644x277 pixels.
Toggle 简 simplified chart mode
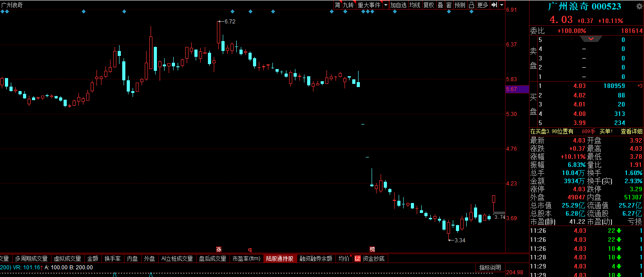coord(337,5)
